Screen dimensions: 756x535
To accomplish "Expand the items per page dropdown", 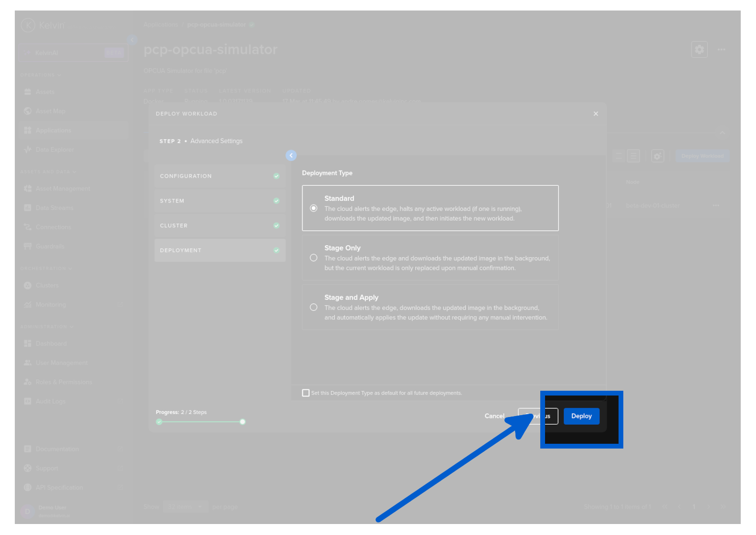I will click(x=185, y=507).
